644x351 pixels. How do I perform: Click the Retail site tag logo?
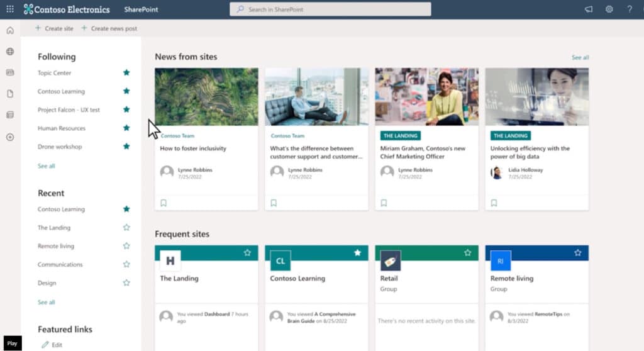[390, 260]
